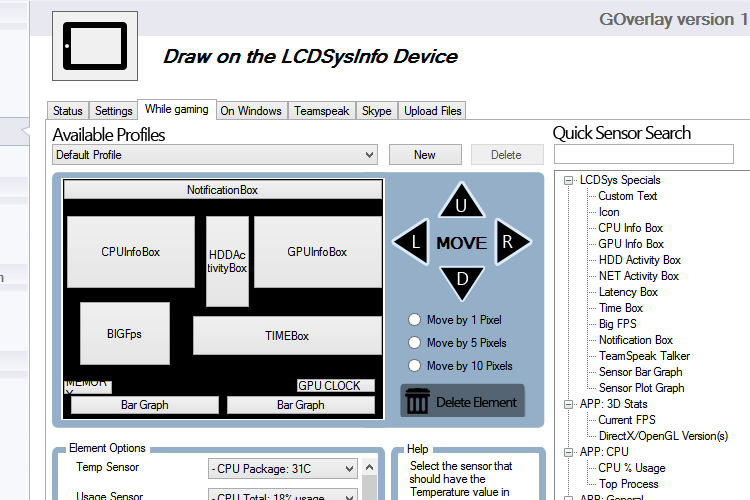The height and width of the screenshot is (500, 750).
Task: Select DirectX/OpenGL Version(s) tree item
Action: [663, 436]
